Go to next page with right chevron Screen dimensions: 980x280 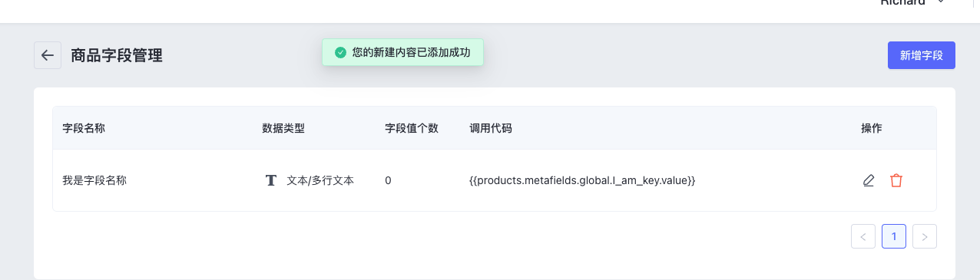tap(925, 236)
